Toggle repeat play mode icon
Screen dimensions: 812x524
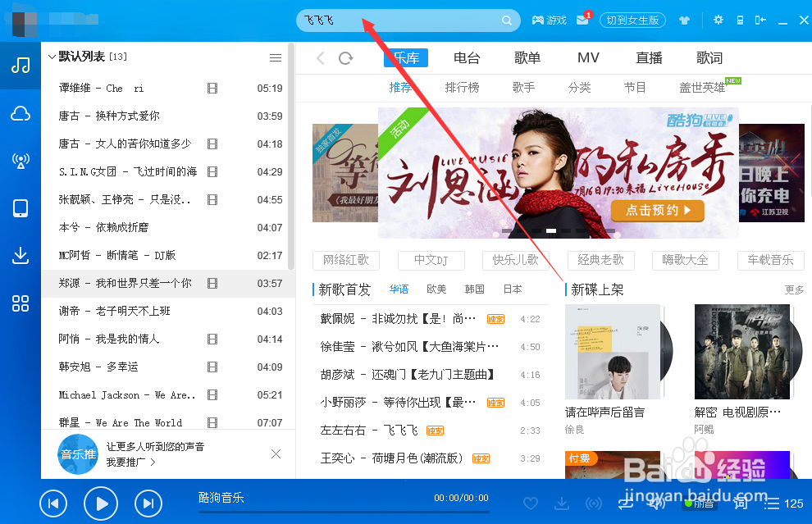626,503
